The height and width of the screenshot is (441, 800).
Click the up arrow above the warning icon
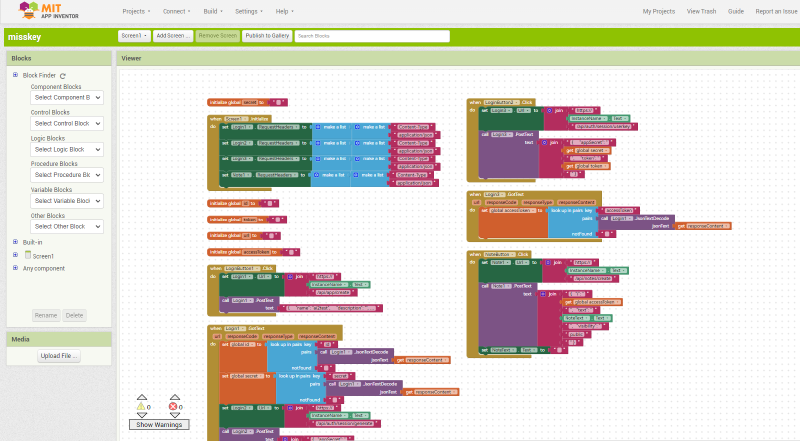click(141, 397)
